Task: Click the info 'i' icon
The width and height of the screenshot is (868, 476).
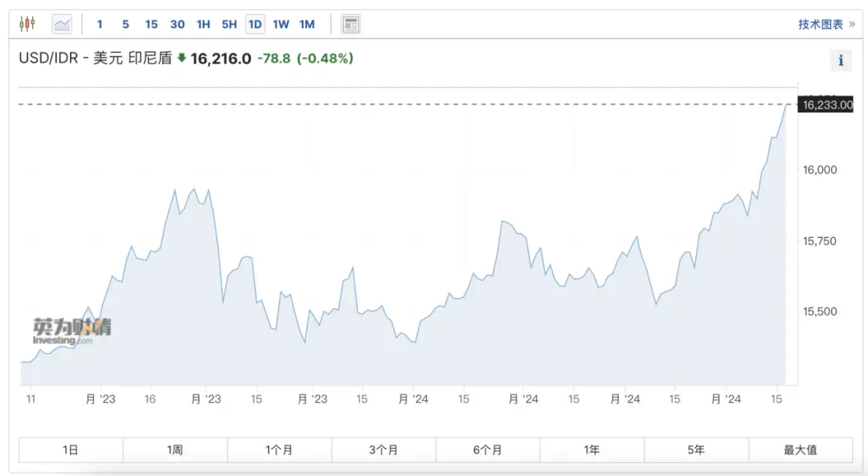Action: [841, 60]
